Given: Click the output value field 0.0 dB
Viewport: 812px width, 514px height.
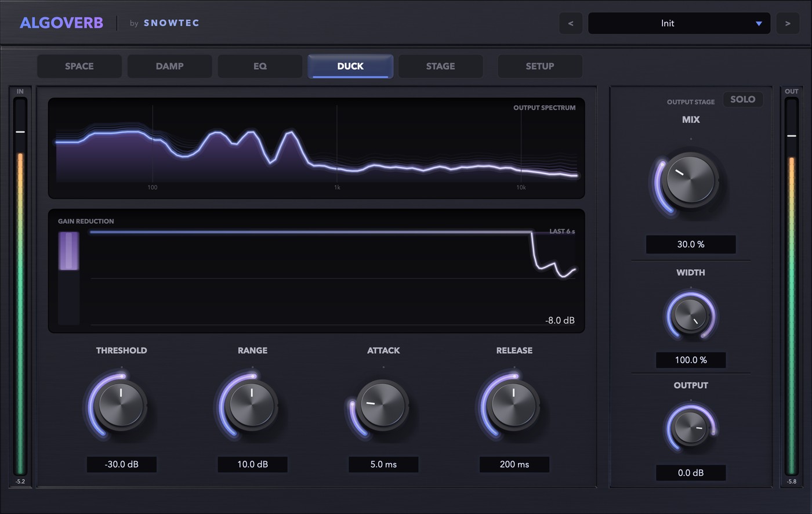Looking at the screenshot, I should pyautogui.click(x=691, y=473).
